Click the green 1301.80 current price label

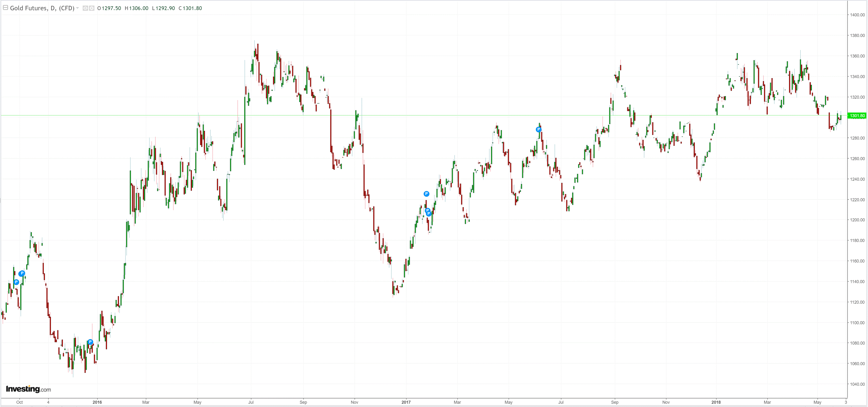click(x=857, y=116)
